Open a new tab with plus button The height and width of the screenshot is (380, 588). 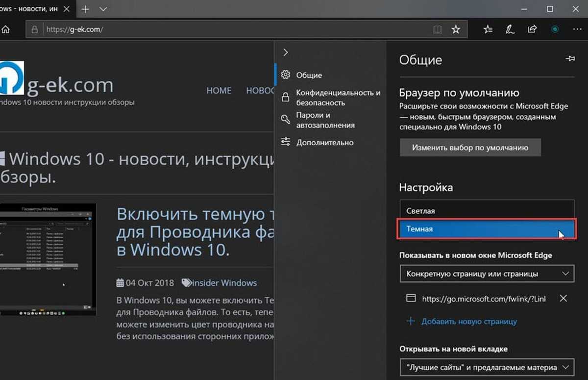click(x=85, y=9)
